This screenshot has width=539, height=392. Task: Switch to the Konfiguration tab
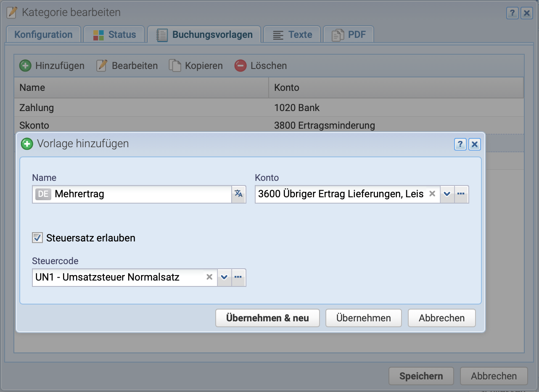43,34
